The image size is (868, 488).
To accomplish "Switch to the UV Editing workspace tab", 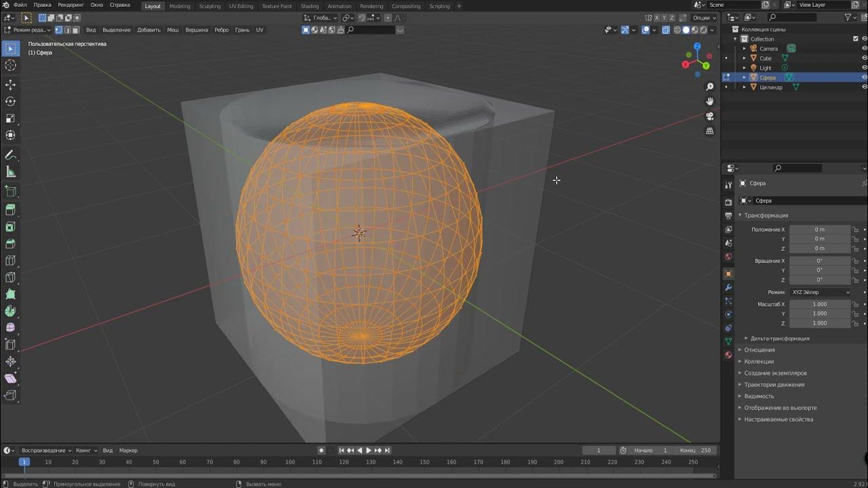I will click(x=241, y=6).
